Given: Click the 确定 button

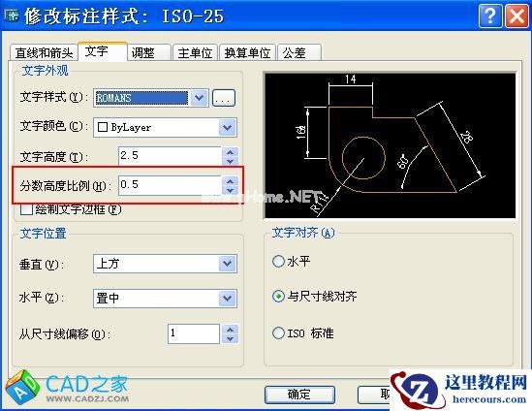Looking at the screenshot, I should point(299,395).
